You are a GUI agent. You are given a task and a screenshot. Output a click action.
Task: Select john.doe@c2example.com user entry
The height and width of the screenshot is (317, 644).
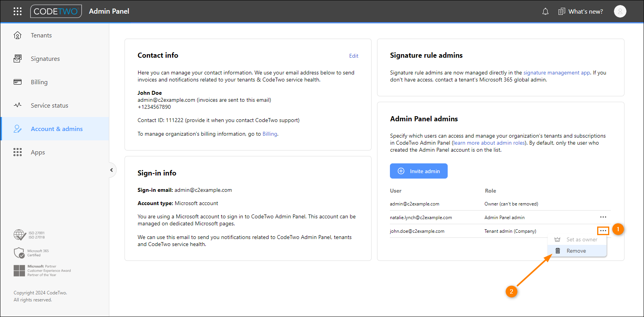[x=417, y=231]
